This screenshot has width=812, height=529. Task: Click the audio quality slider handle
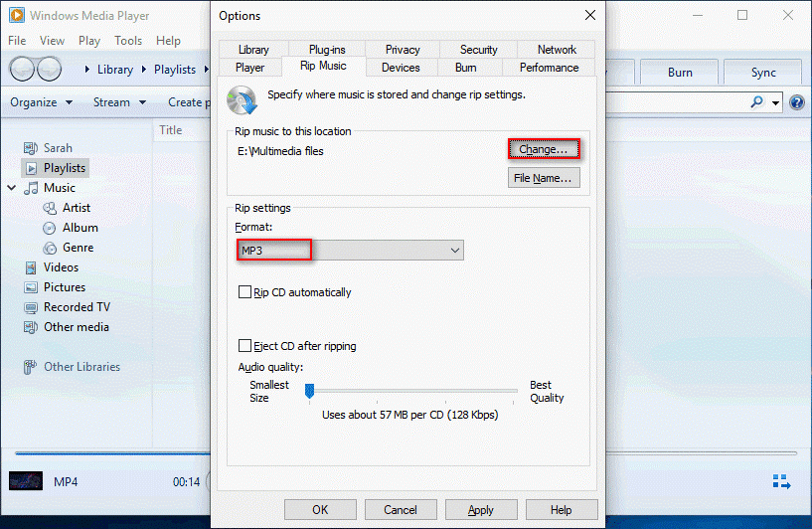click(310, 391)
